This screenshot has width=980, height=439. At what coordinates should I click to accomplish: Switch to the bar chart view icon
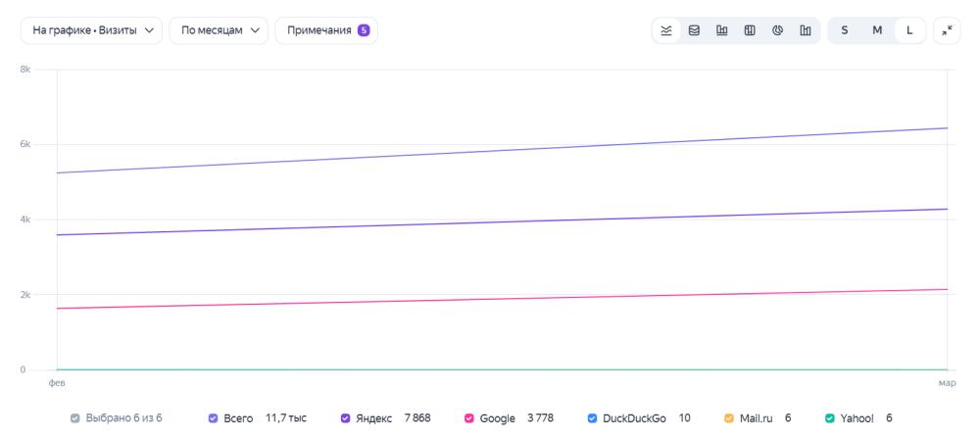tap(722, 30)
